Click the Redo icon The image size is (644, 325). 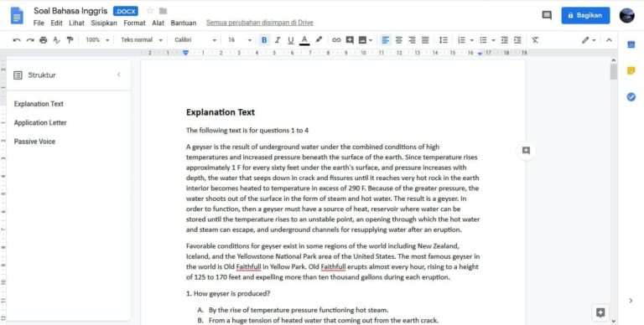30,40
